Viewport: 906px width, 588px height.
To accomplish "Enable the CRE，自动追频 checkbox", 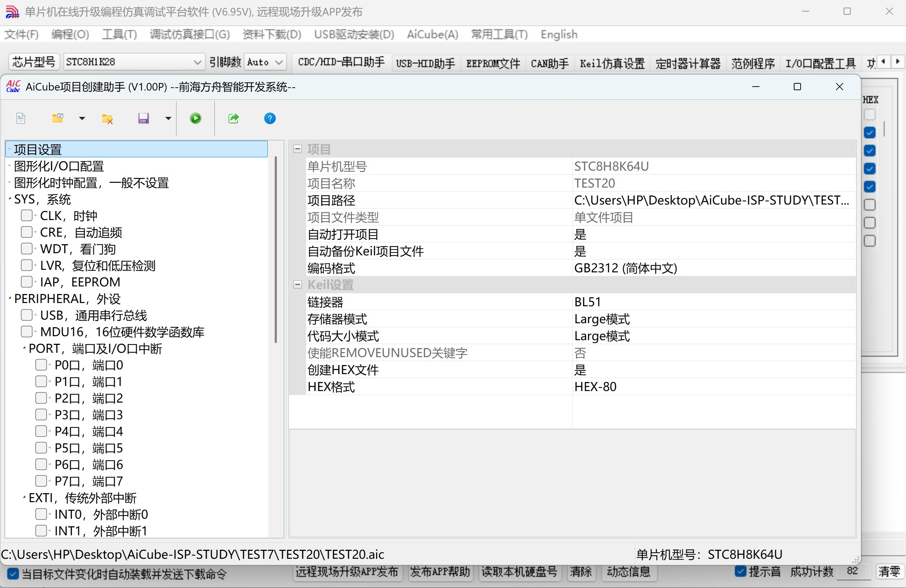I will point(26,232).
